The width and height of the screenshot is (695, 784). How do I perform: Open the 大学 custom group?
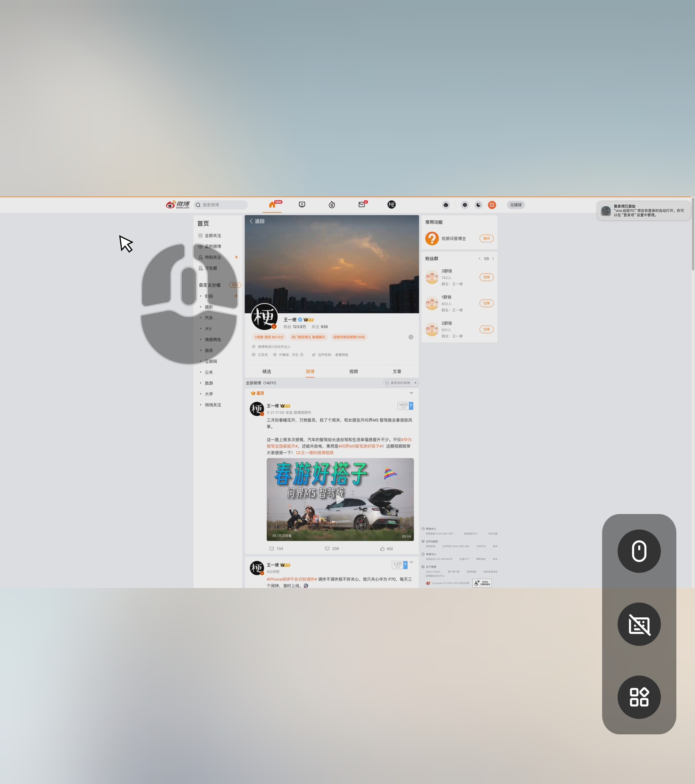tap(208, 394)
